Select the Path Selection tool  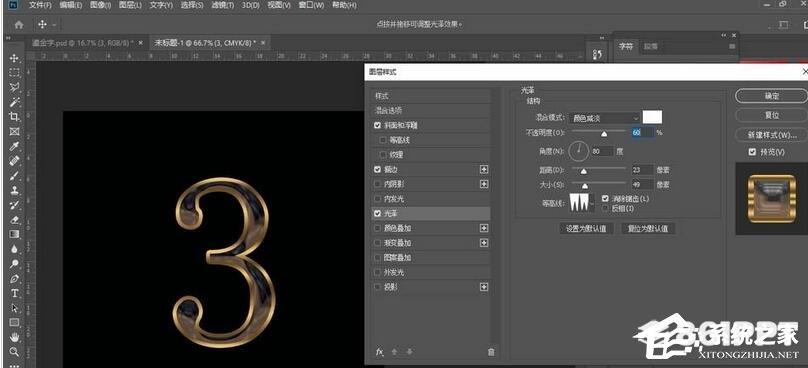pos(14,308)
